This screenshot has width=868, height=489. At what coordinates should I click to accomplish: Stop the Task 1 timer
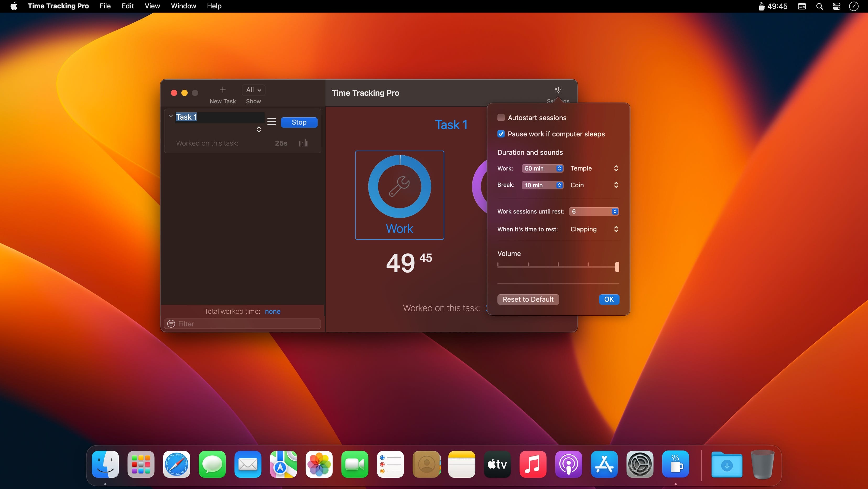299,122
